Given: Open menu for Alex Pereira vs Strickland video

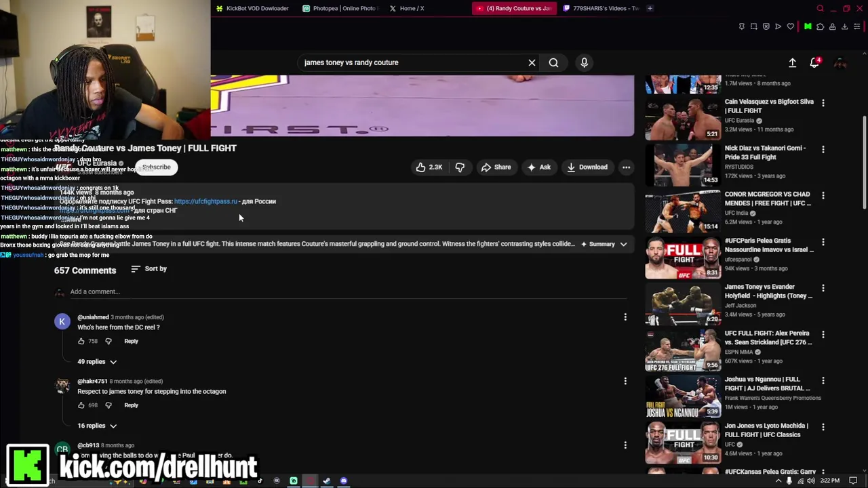Looking at the screenshot, I should [823, 334].
